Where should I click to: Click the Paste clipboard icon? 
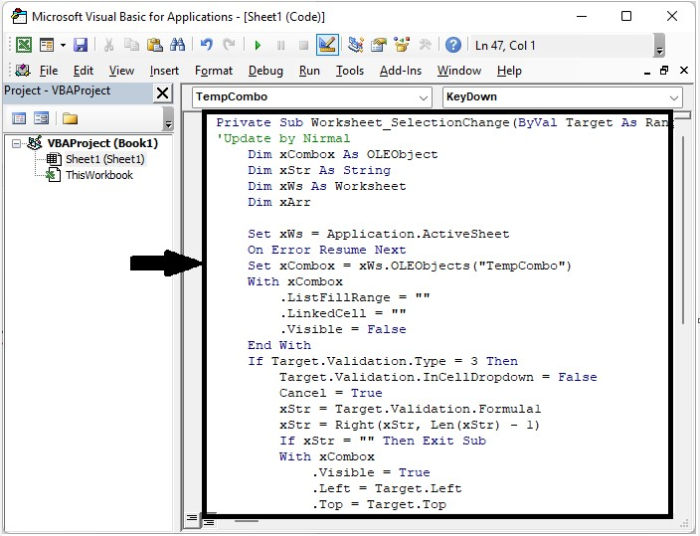154,45
